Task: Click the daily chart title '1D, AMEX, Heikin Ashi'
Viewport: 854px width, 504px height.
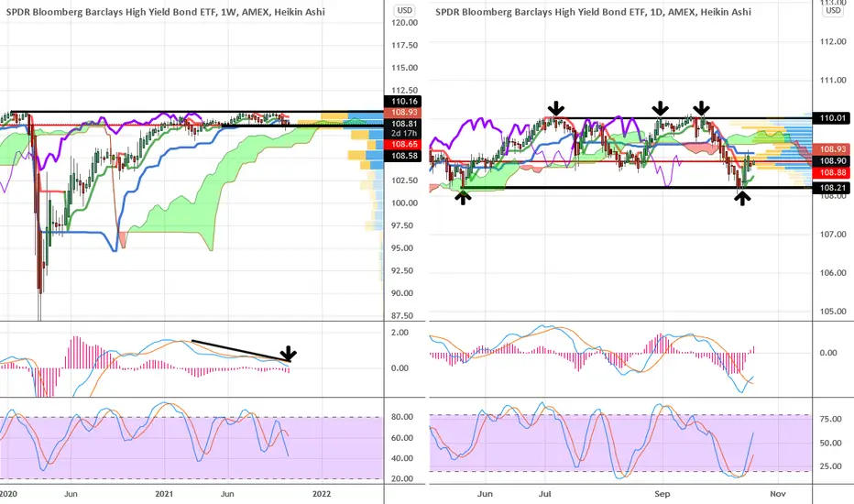Action: (x=700, y=11)
